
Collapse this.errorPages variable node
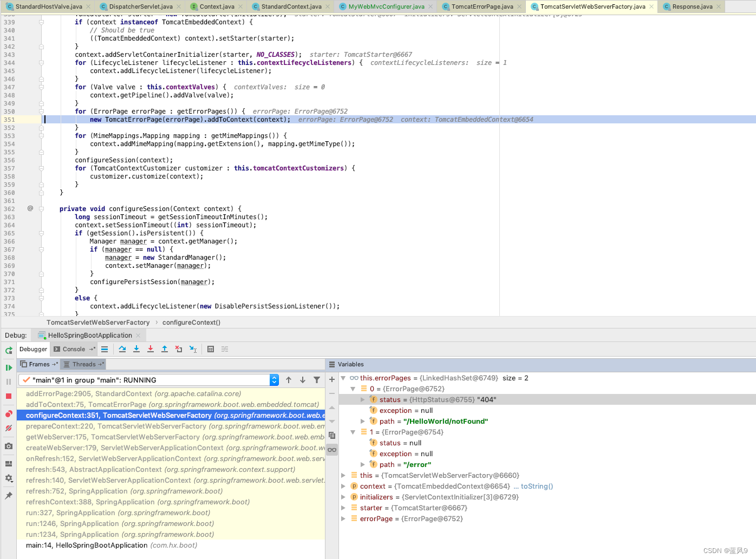343,378
